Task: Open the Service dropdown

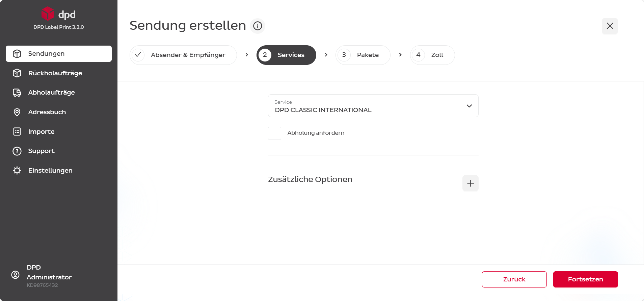Action: [373, 106]
